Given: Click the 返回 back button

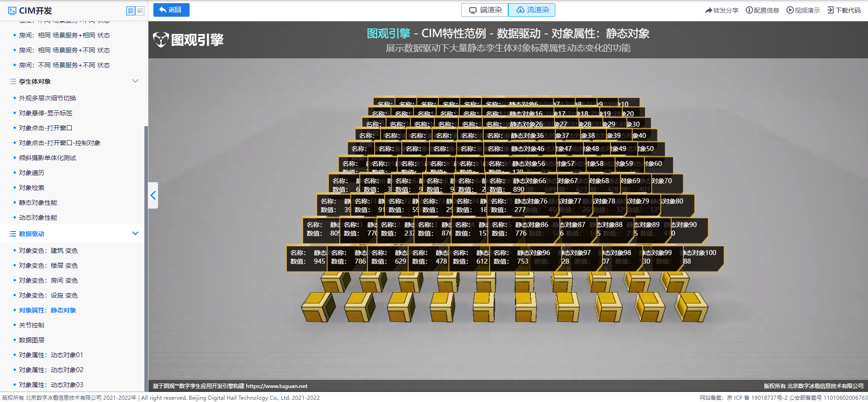Looking at the screenshot, I should point(171,10).
